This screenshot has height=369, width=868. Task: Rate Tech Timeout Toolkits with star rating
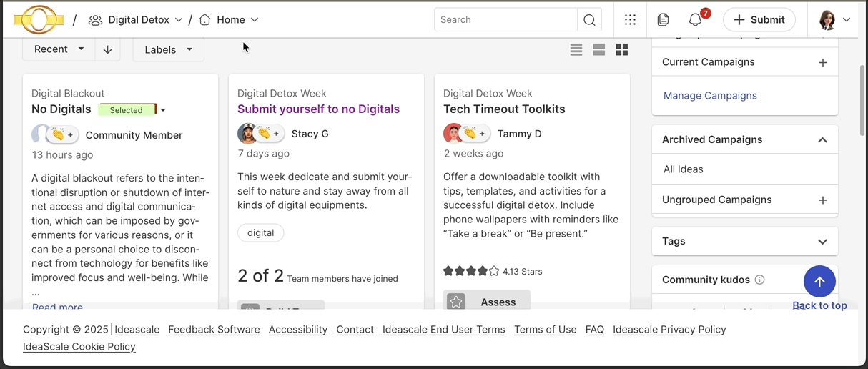click(471, 271)
